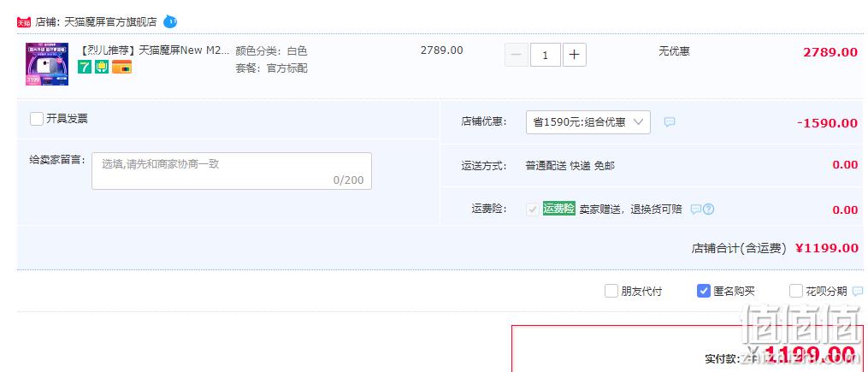The width and height of the screenshot is (868, 372).
Task: Click the comment icon next to store discount dropdown
Action: point(670,122)
